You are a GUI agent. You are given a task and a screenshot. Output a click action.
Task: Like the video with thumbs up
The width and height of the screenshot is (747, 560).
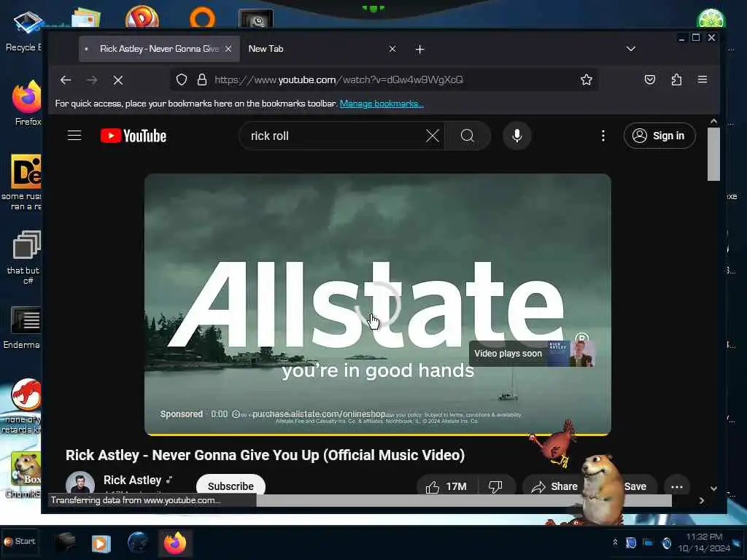(447, 486)
